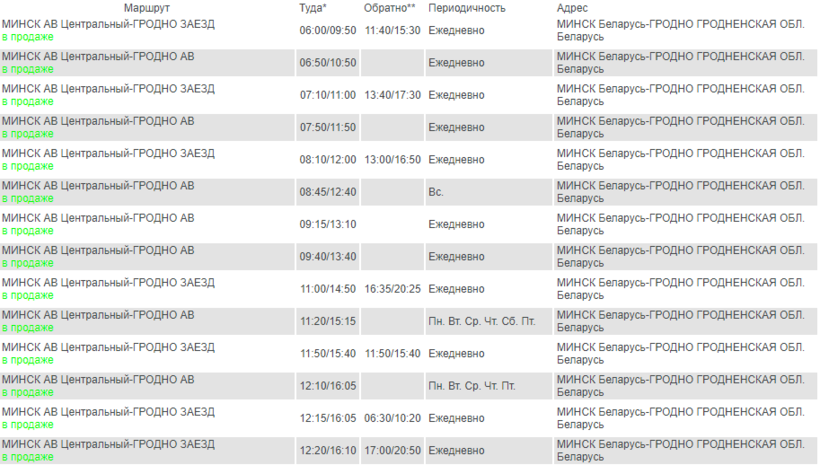Click 'в продаже' under the 07:50/11:50 route

tap(28, 134)
